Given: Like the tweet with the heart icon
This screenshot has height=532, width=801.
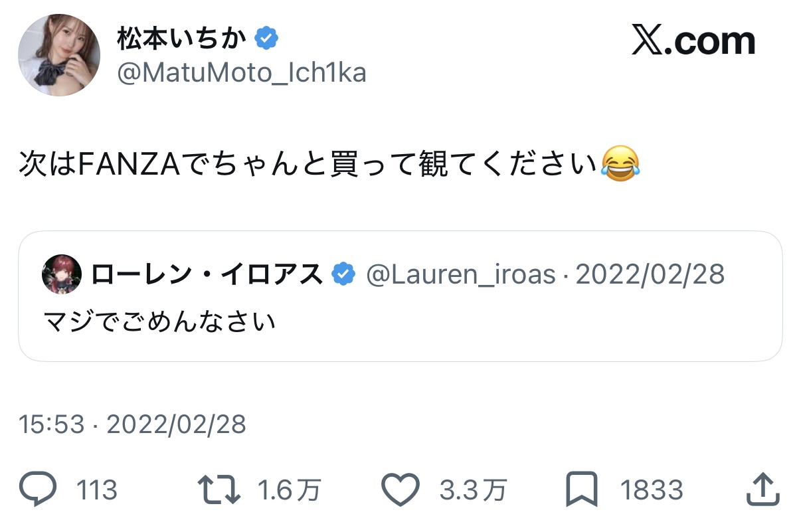Looking at the screenshot, I should [402, 490].
